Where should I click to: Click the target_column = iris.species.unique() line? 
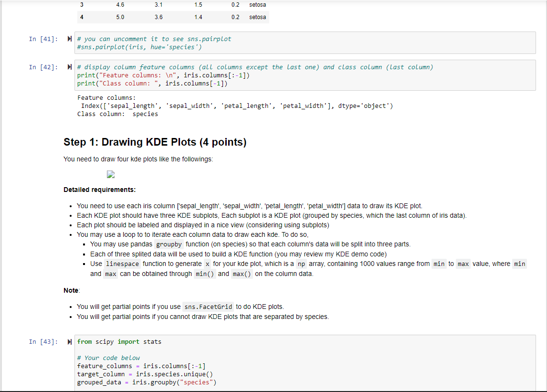145,374
